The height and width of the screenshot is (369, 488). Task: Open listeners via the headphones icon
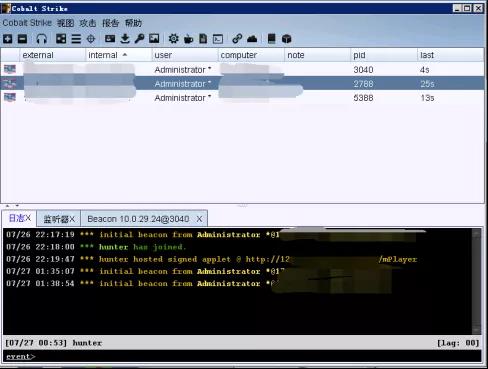[x=41, y=39]
